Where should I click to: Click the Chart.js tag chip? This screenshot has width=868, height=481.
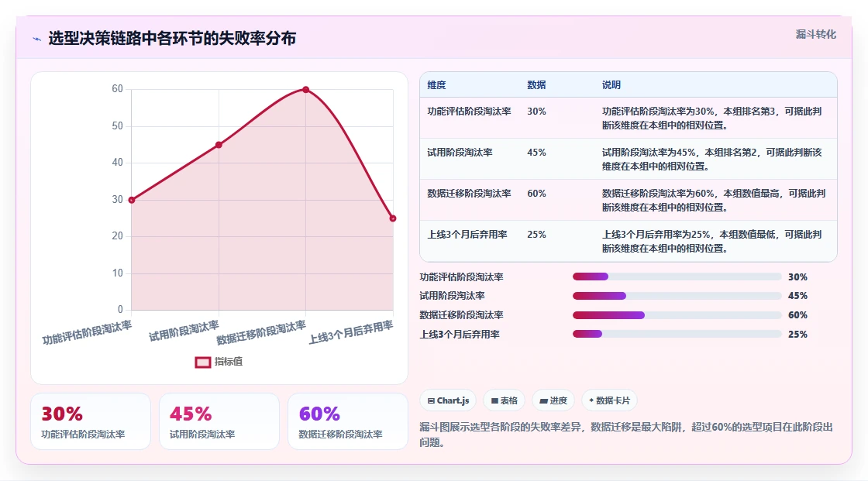click(449, 400)
